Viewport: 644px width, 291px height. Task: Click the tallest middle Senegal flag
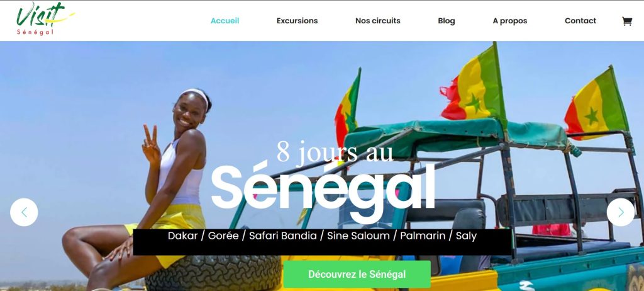tap(473, 86)
